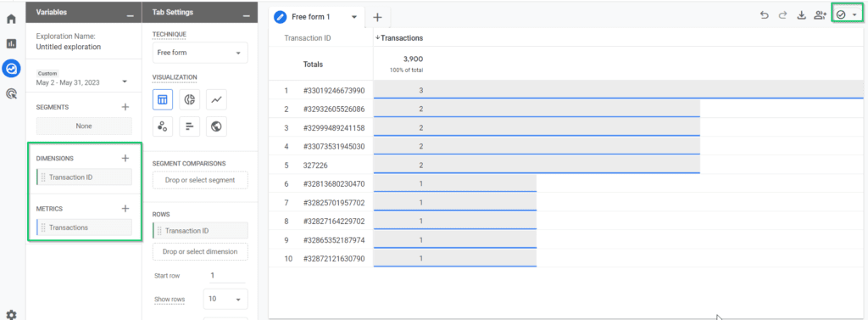The width and height of the screenshot is (868, 320).
Task: Add a new dimension with plus icon
Action: tap(125, 158)
